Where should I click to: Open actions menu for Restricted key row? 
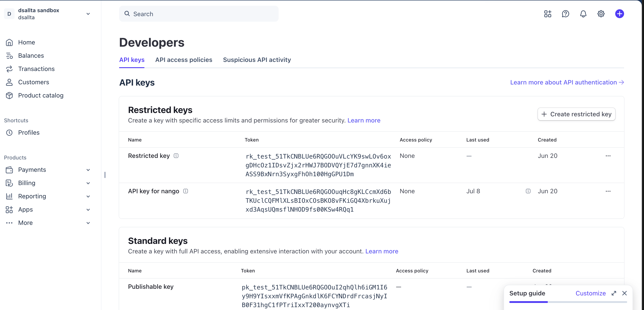608,156
